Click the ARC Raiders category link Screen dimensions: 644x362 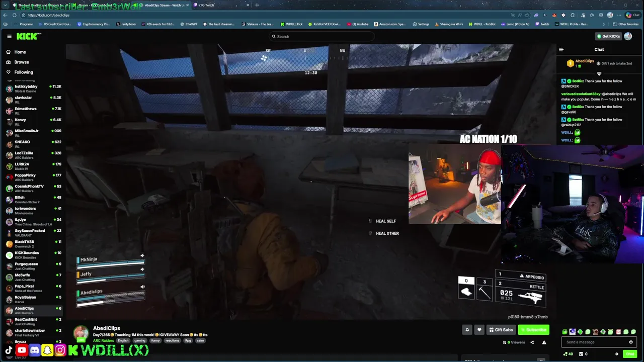pos(103,340)
